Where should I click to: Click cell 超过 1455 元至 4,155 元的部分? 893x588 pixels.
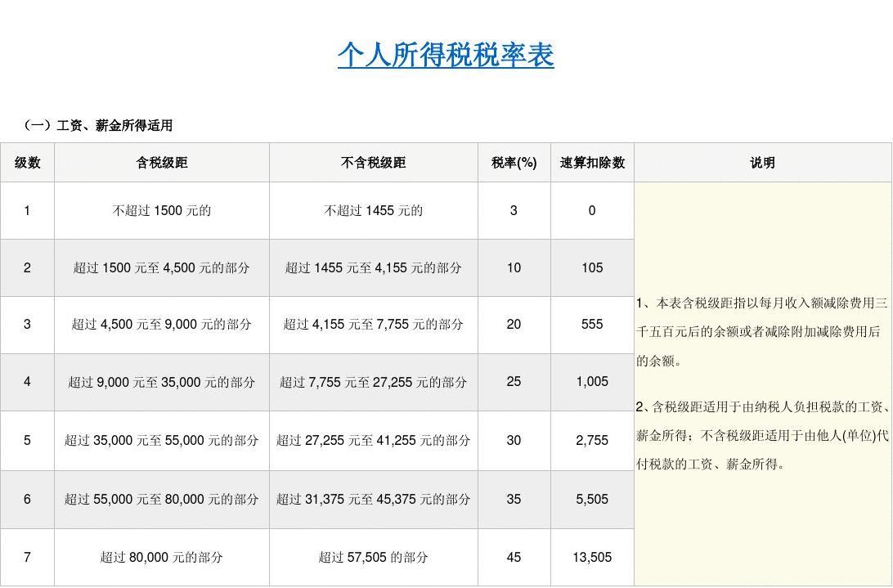tap(374, 267)
